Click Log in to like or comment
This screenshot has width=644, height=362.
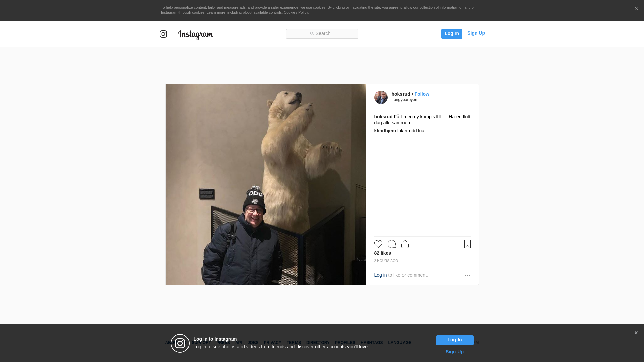(380, 275)
